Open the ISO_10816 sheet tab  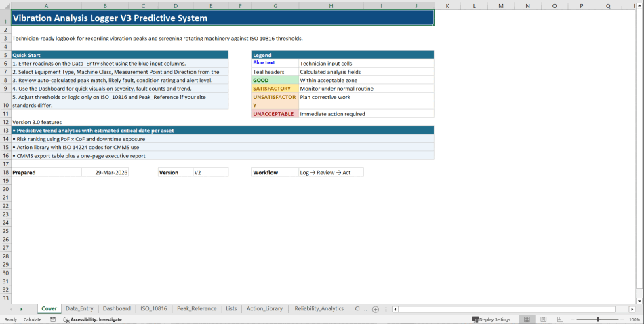point(153,308)
